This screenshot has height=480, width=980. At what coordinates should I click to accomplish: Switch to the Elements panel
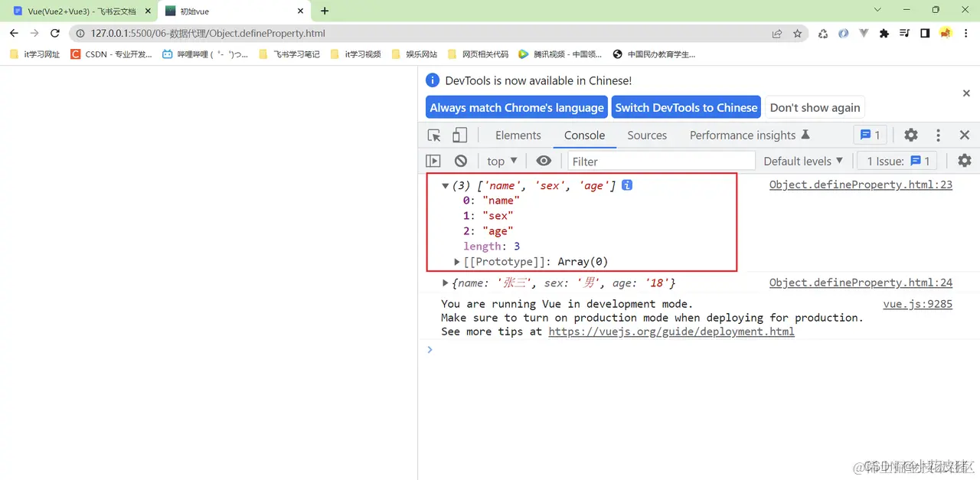coord(518,136)
